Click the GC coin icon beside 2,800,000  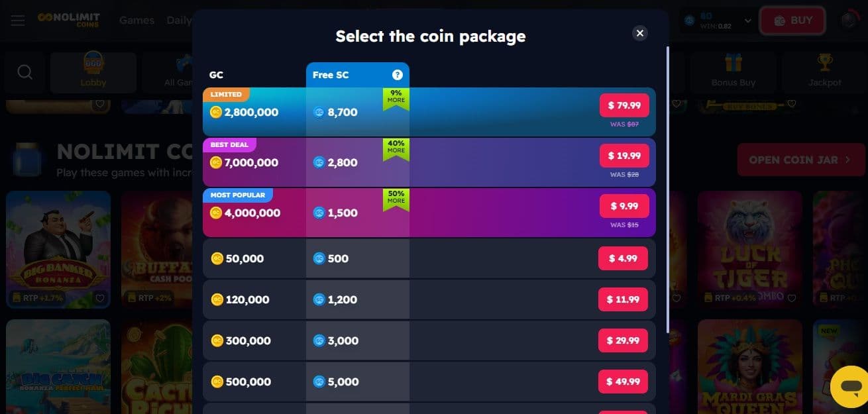(215, 113)
